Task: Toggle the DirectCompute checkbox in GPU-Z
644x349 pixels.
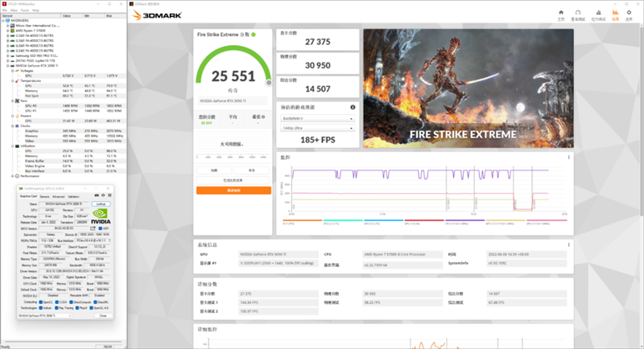Action: pyautogui.click(x=71, y=302)
